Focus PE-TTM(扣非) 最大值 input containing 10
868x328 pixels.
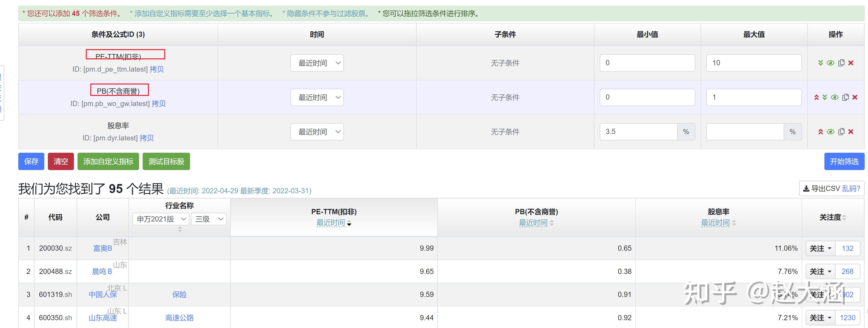tap(754, 63)
